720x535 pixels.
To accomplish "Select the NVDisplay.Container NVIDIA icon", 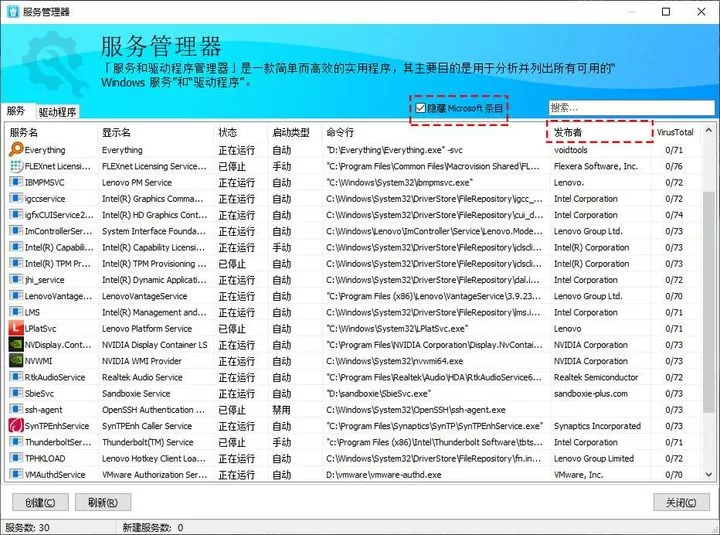I will pos(16,344).
